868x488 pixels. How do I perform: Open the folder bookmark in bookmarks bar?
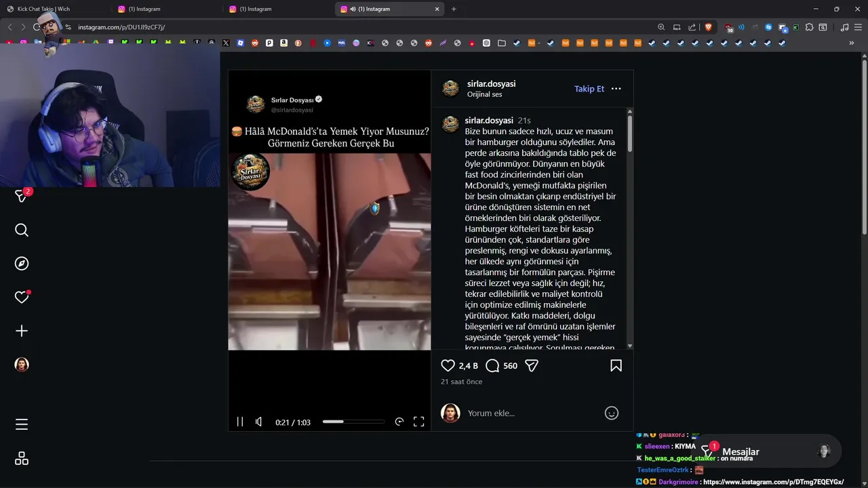(501, 43)
